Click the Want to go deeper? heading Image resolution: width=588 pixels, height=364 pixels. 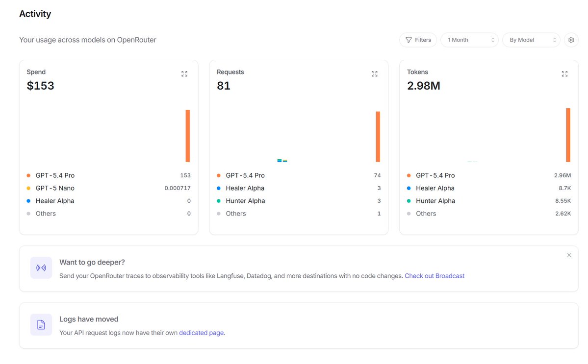[92, 263]
